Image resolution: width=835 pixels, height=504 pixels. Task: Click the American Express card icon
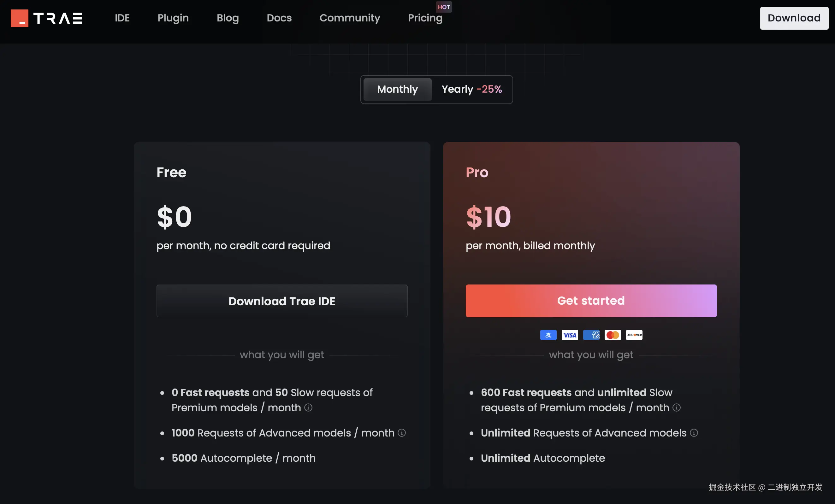click(x=591, y=335)
